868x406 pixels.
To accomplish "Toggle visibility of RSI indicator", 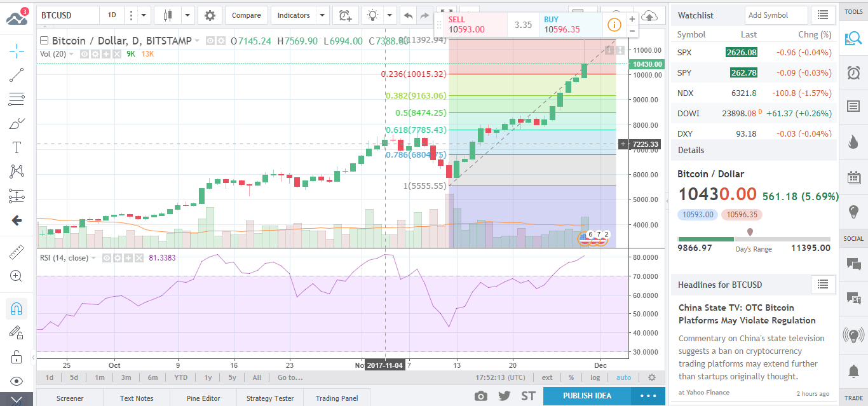I will pyautogui.click(x=107, y=258).
